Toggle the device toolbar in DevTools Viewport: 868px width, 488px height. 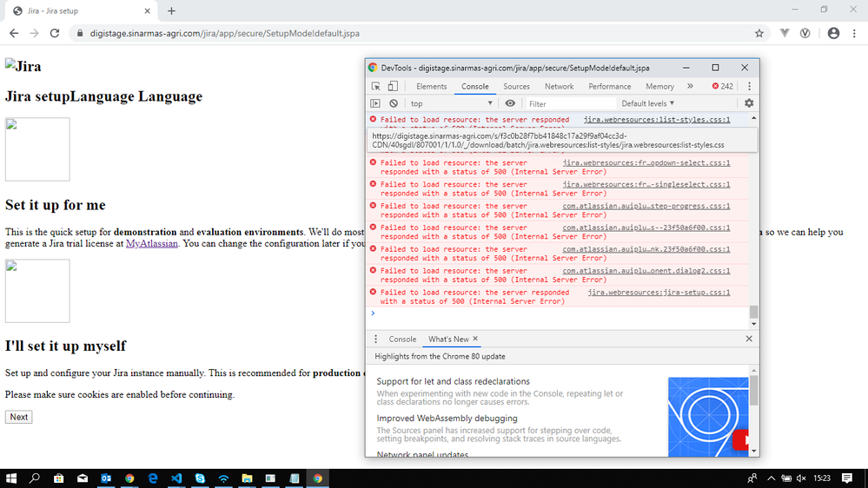click(393, 86)
